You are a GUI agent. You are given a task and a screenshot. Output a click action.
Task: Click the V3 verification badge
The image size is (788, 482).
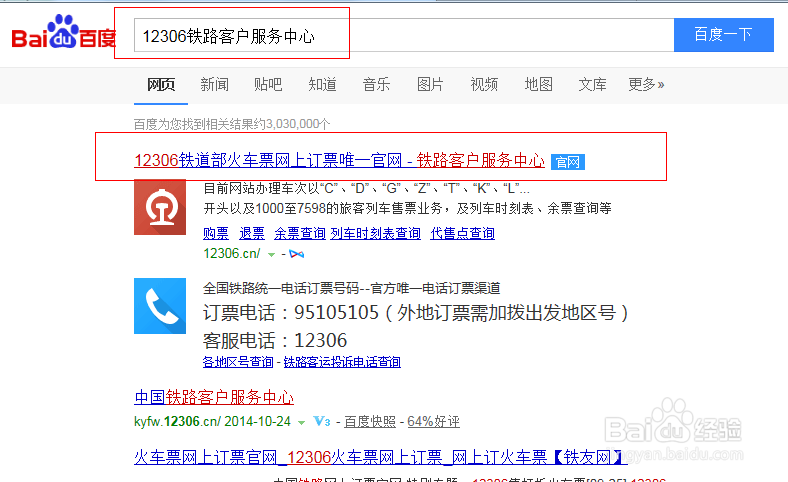coord(322,421)
